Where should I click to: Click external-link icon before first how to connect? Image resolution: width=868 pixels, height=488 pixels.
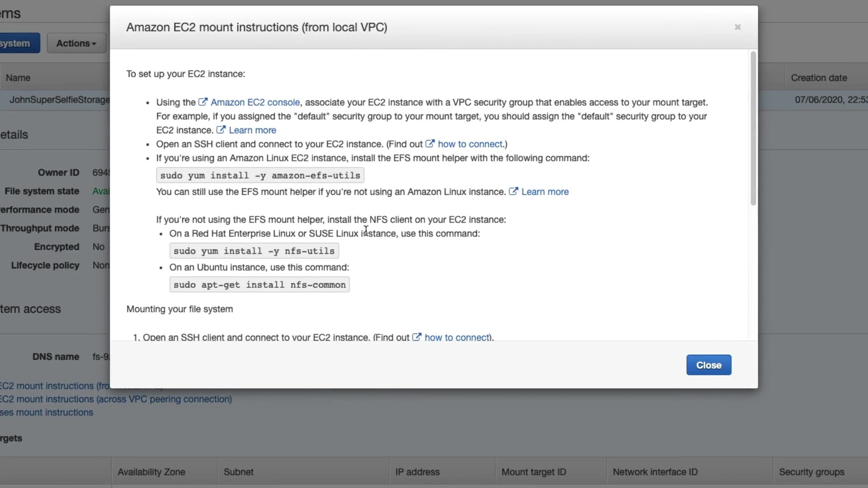tap(430, 144)
